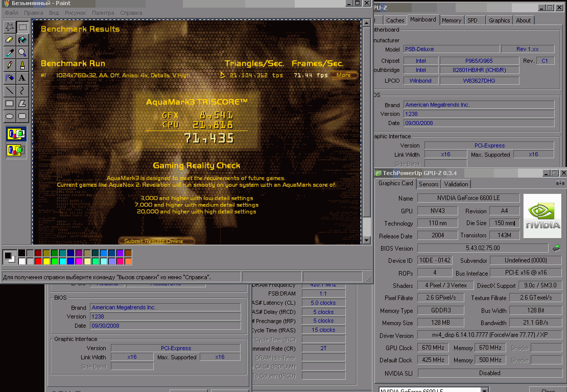567x392 pixels.
Task: Click the 82801HB/HR (ICH8/R) southbridge value
Action: [x=479, y=70]
